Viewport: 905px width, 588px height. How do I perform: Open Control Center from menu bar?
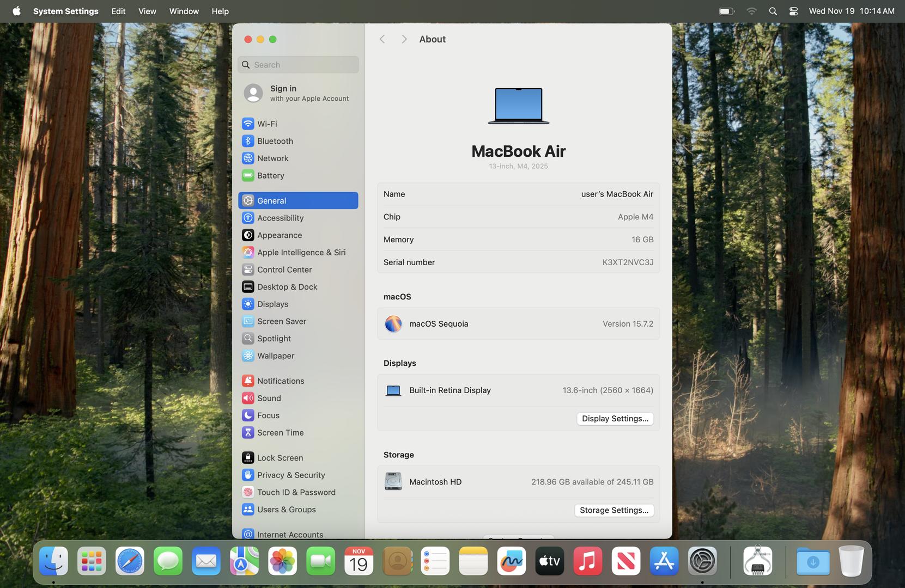click(793, 11)
